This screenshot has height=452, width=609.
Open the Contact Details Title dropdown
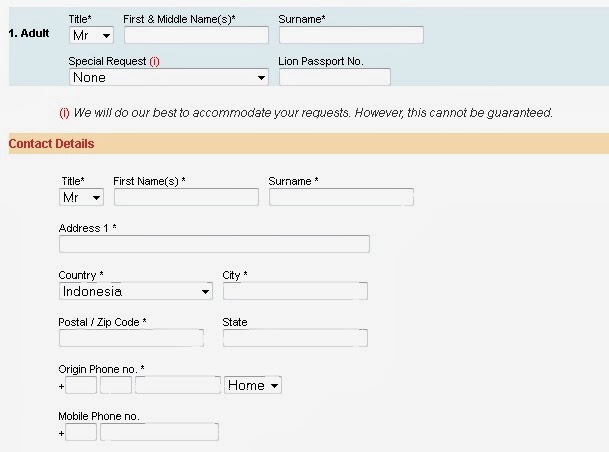(x=81, y=197)
